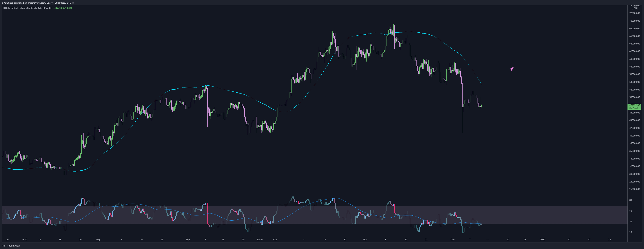Click the 40000.000 price axis label

pyautogui.click(x=635, y=136)
